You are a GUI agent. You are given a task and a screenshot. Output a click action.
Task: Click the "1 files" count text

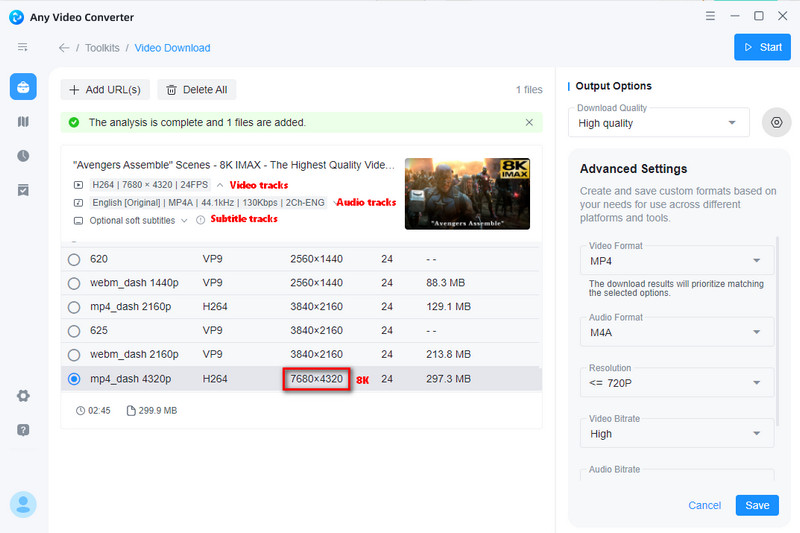coord(529,90)
